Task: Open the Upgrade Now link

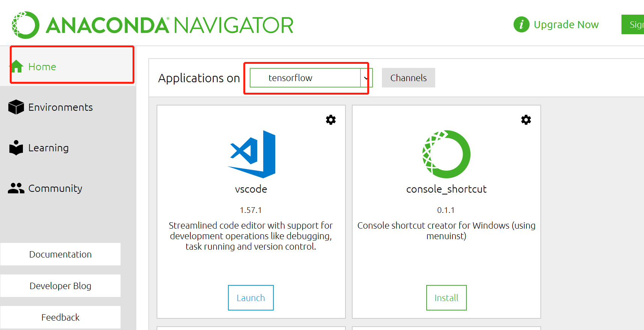Action: pos(566,25)
